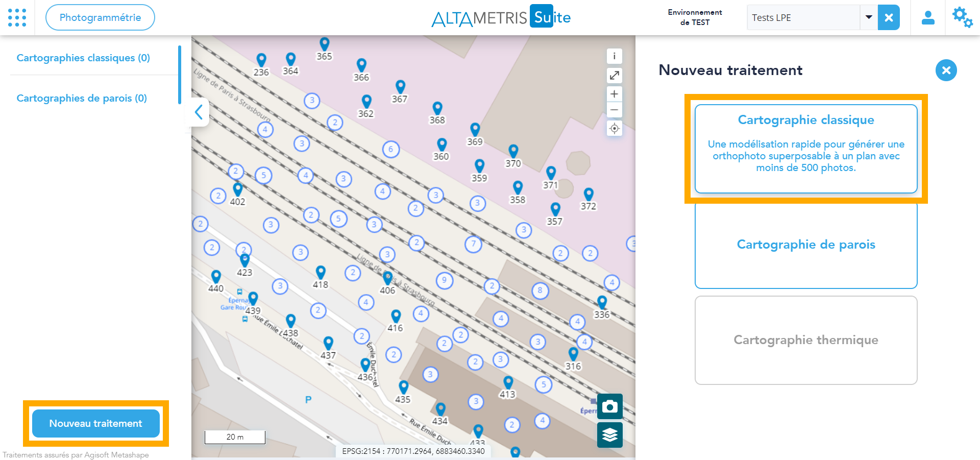Clear the Tests LPE selection
The height and width of the screenshot is (460, 980).
[x=889, y=18]
